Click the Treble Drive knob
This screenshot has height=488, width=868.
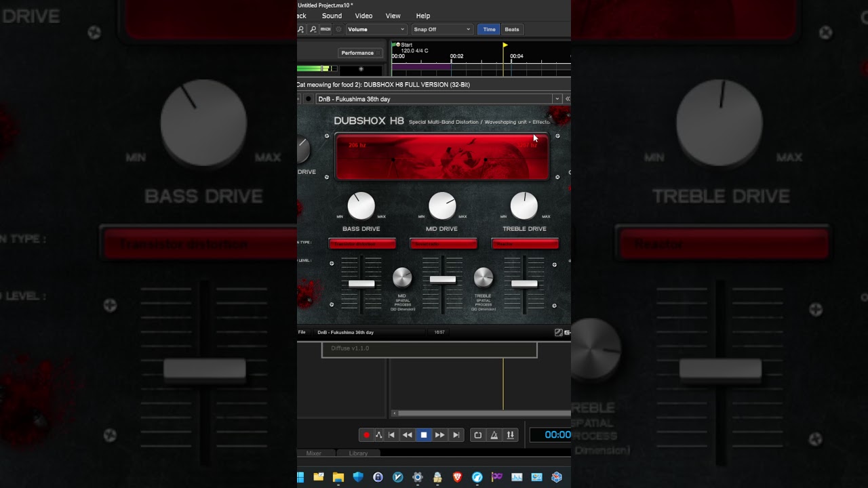pyautogui.click(x=524, y=206)
